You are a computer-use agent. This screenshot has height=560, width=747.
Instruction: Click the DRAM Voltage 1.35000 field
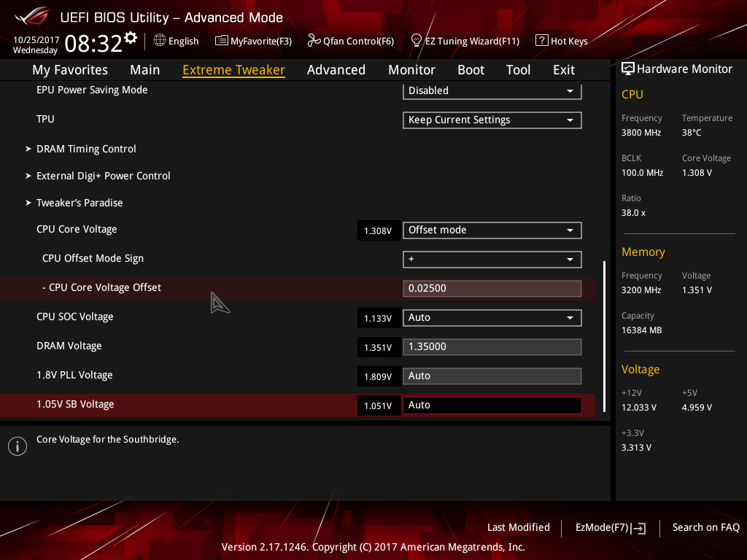tap(492, 346)
